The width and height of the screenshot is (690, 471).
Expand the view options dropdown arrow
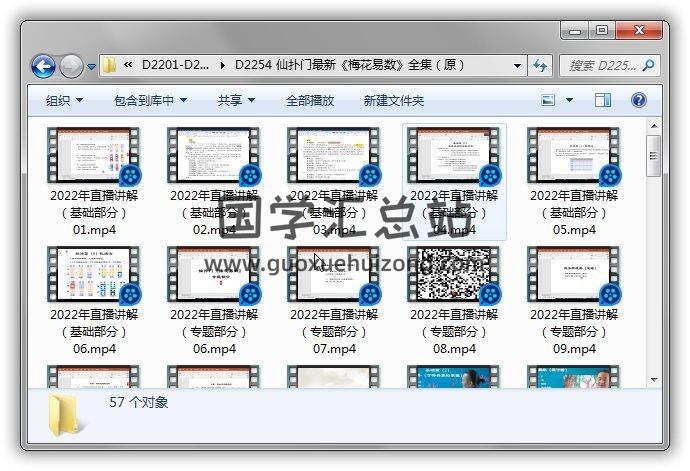click(572, 100)
